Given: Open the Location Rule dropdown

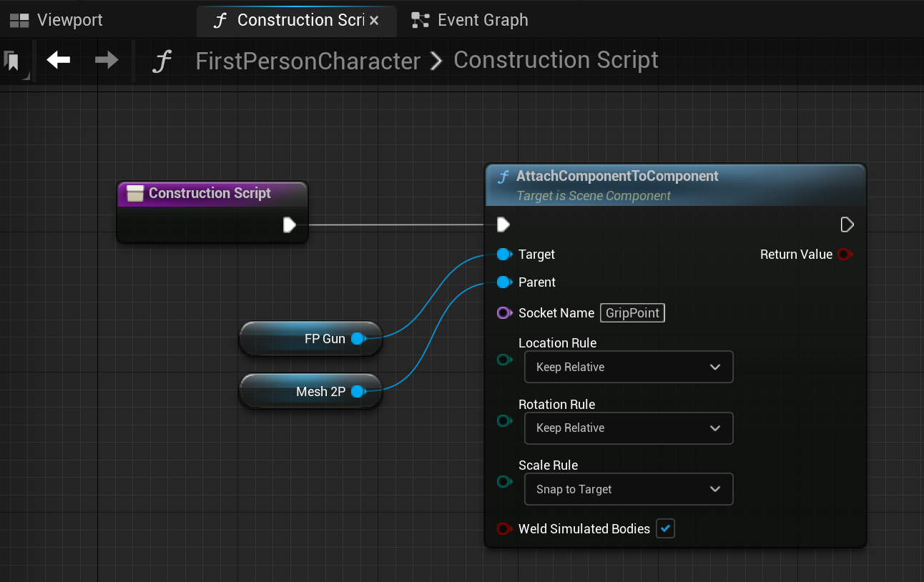Looking at the screenshot, I should [x=628, y=368].
